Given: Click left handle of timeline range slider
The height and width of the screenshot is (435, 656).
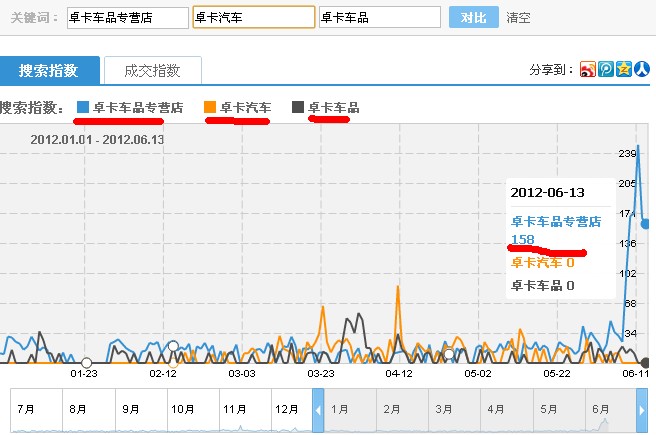Looking at the screenshot, I should point(318,411).
